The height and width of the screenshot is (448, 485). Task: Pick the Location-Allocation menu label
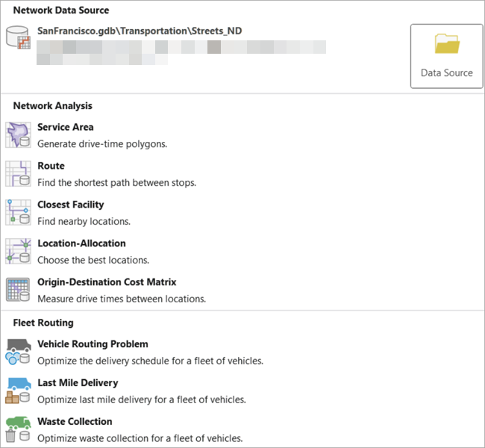click(x=81, y=243)
